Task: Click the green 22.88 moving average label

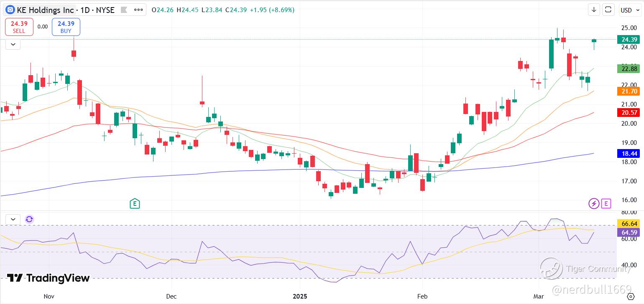Action: click(629, 69)
